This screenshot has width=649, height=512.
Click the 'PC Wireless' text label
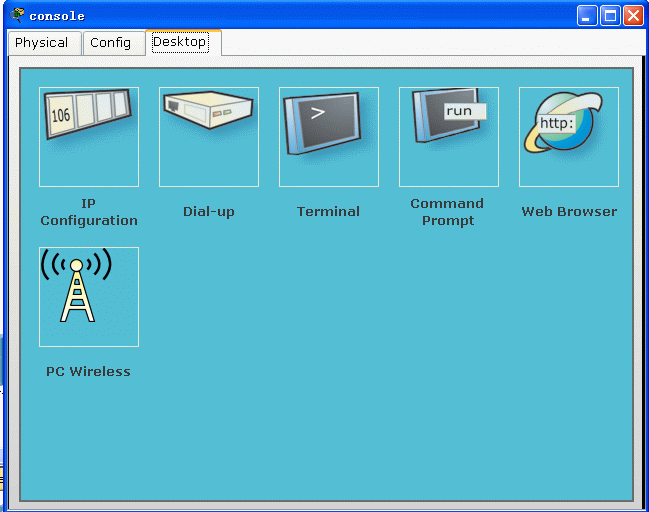coord(89,372)
